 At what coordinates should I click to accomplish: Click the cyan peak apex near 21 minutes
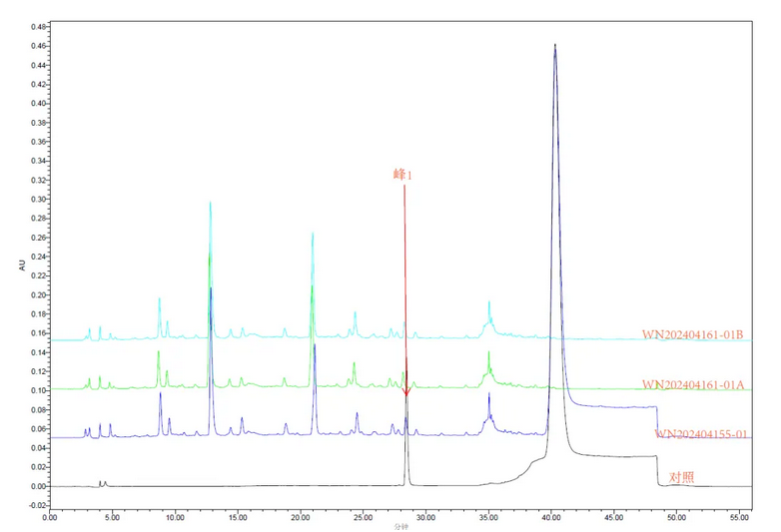[x=313, y=234]
